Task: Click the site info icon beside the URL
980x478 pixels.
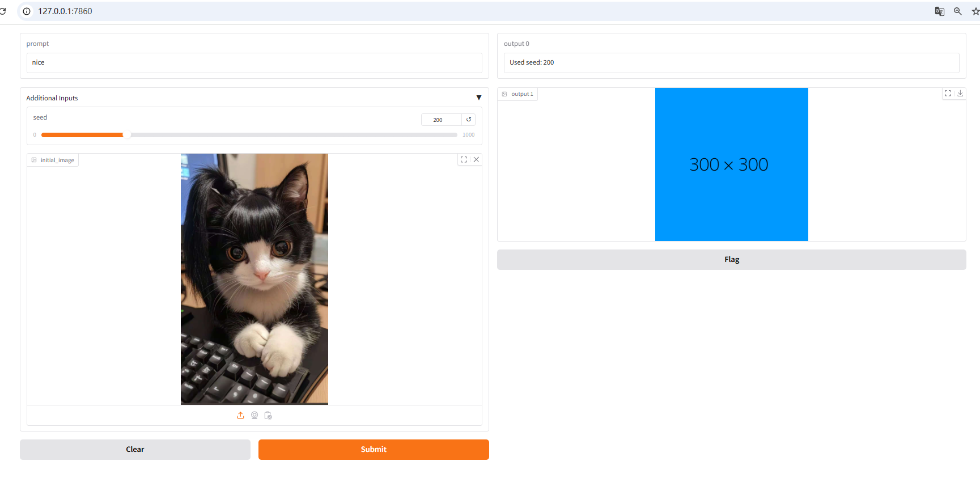Action: point(27,11)
